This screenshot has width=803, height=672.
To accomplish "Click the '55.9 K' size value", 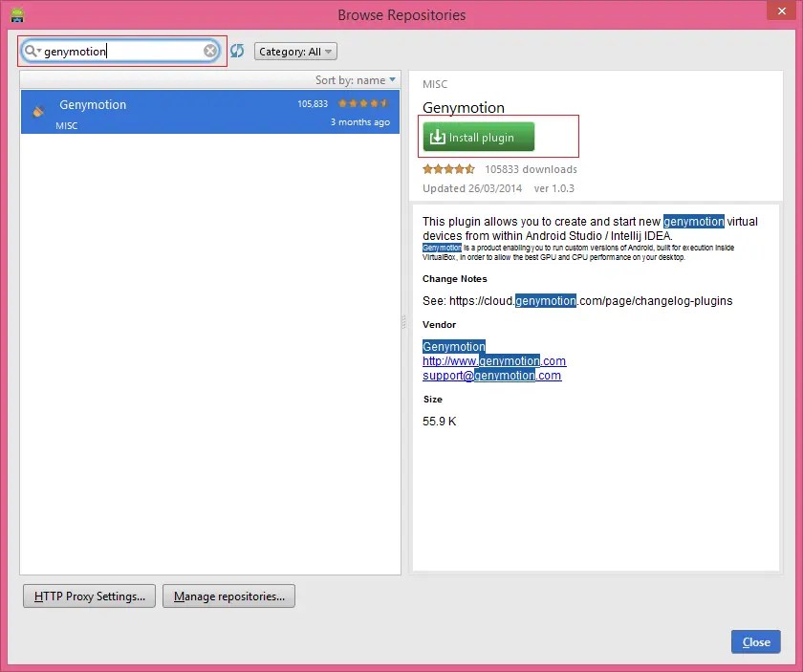I will pos(440,422).
